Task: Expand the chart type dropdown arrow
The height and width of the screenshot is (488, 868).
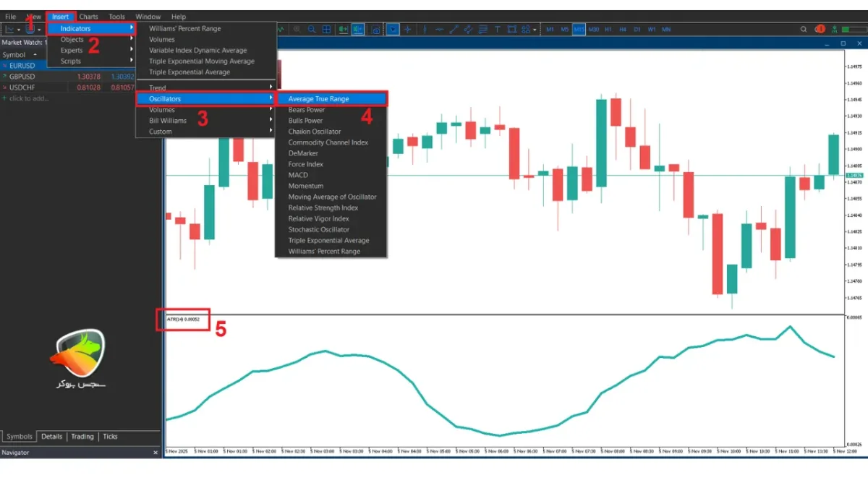Action: tap(20, 30)
